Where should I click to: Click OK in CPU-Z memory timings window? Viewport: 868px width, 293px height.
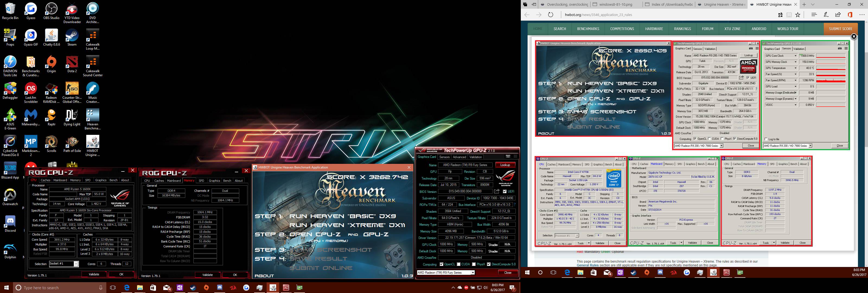click(235, 275)
